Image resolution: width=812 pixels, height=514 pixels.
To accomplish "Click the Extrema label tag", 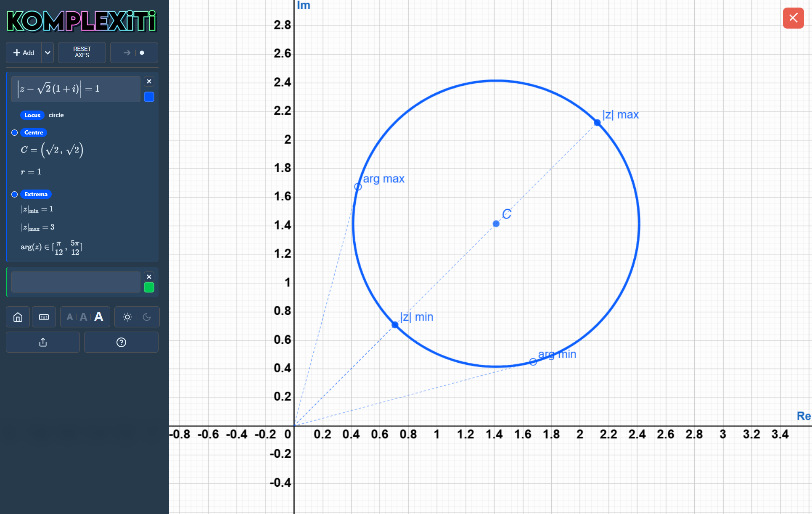I will (x=36, y=194).
